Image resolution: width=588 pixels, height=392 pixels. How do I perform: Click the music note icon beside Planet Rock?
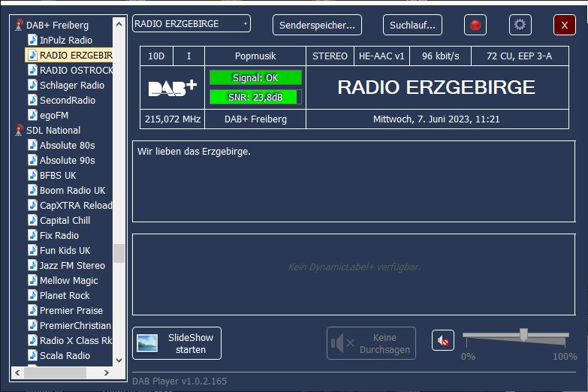tap(32, 295)
